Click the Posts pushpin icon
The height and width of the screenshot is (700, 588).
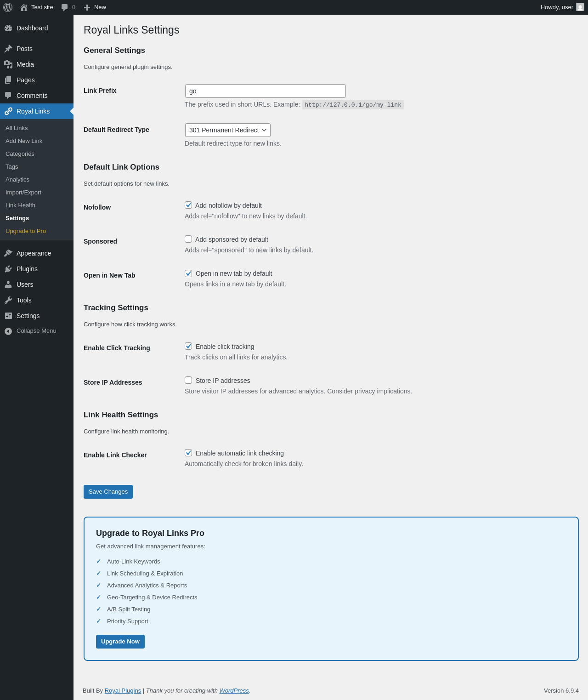pyautogui.click(x=8, y=49)
